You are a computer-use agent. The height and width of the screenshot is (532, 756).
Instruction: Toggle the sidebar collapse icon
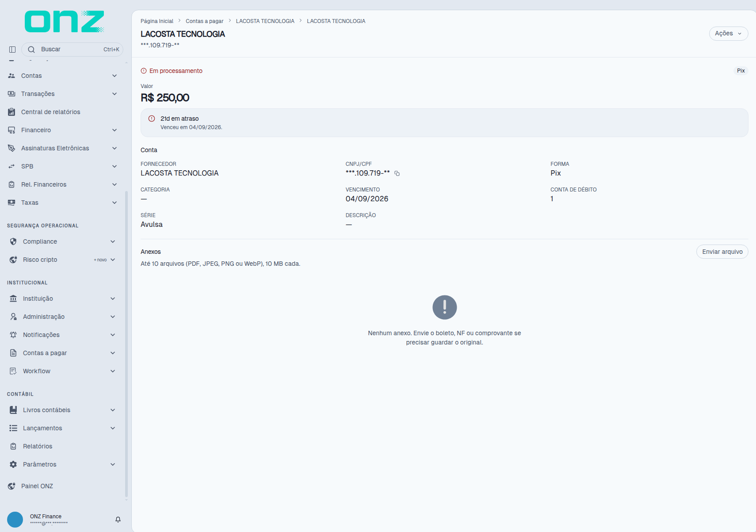click(x=12, y=50)
